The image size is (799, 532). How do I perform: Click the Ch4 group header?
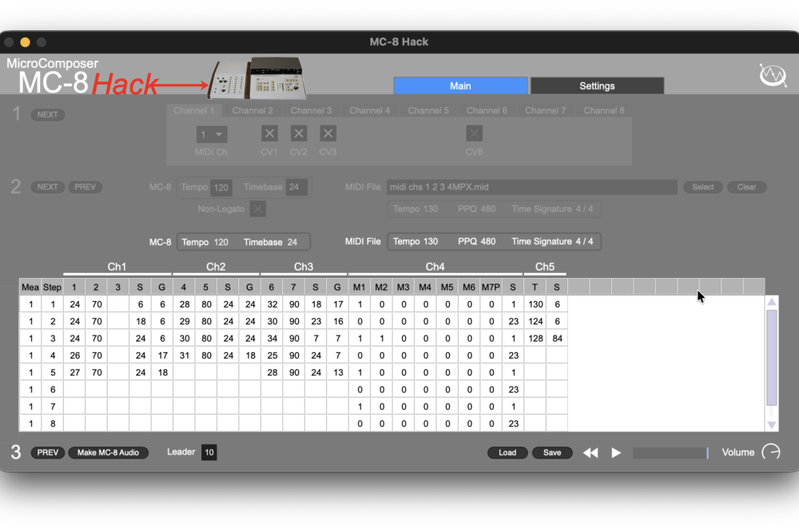coord(435,267)
